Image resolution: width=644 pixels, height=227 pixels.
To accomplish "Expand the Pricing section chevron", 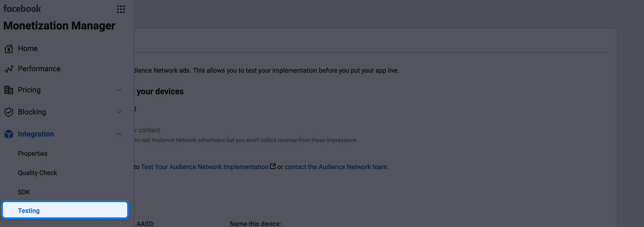I will pyautogui.click(x=119, y=90).
